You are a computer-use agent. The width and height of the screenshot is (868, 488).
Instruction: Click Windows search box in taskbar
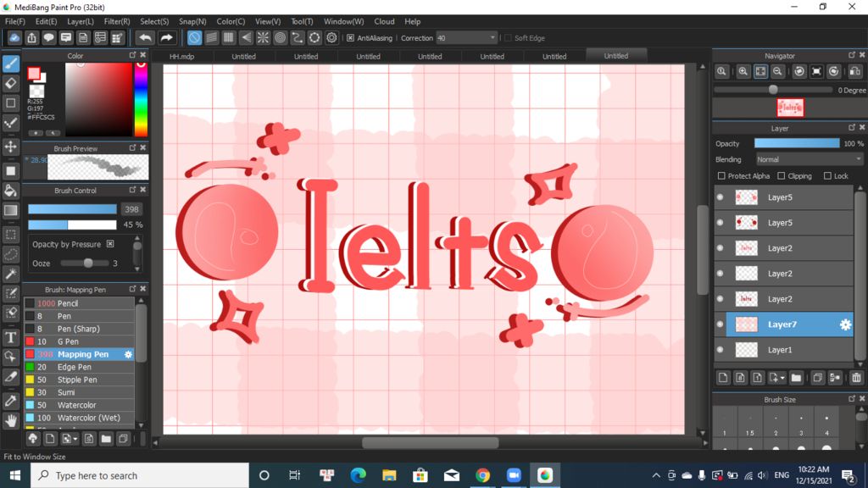[x=140, y=475]
